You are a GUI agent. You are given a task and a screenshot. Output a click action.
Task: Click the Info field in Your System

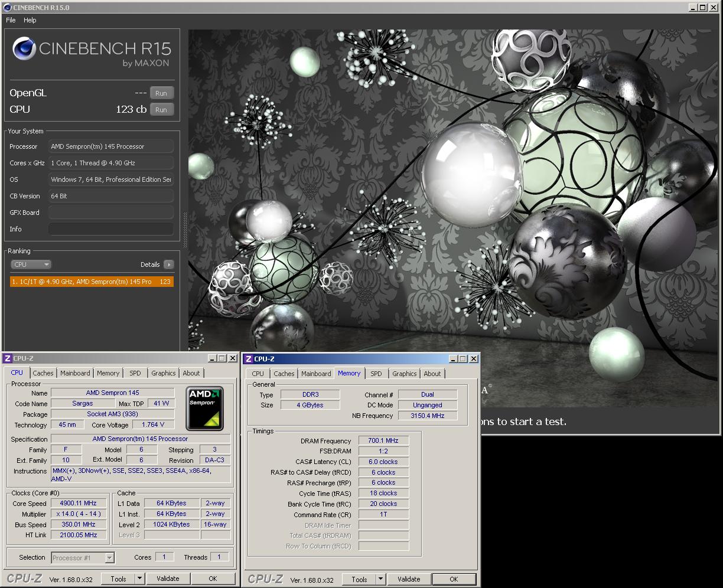tap(111, 229)
